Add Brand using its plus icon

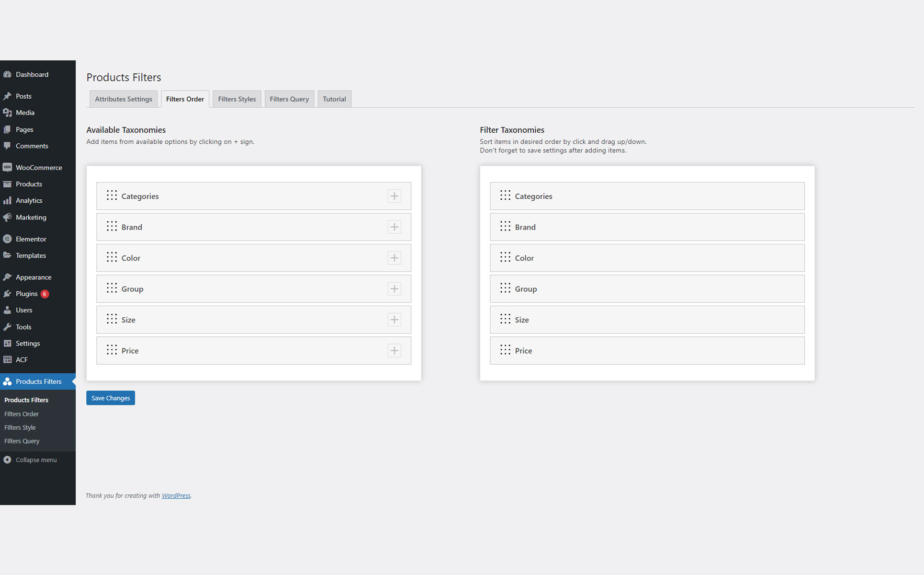394,227
